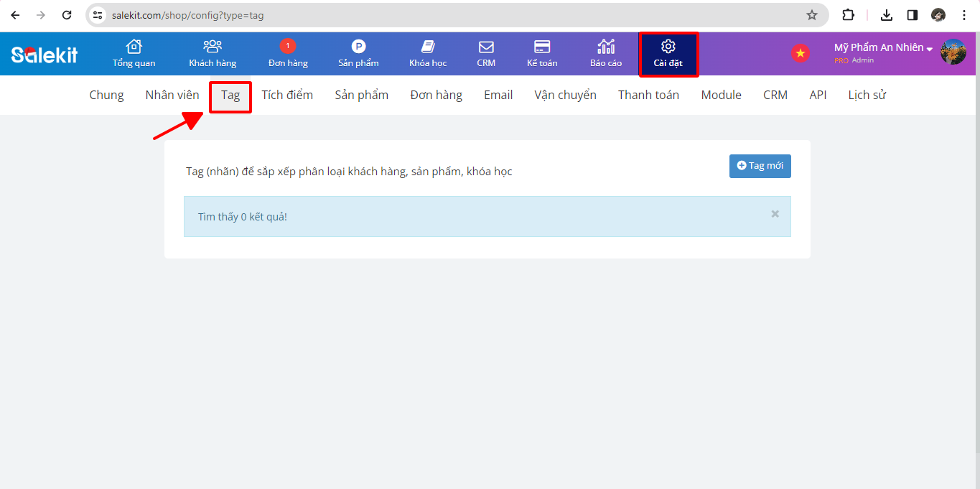Open Khóa học courses book icon
This screenshot has width=980, height=489.
pyautogui.click(x=428, y=47)
